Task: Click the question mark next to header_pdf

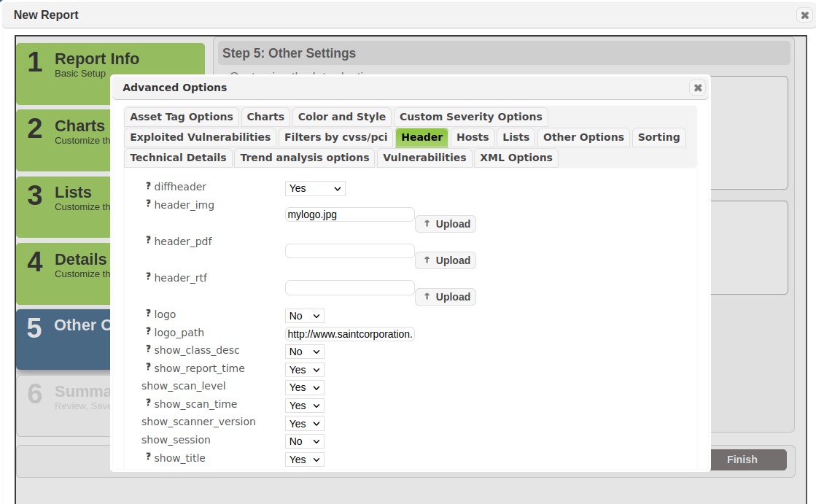Action: (x=148, y=241)
